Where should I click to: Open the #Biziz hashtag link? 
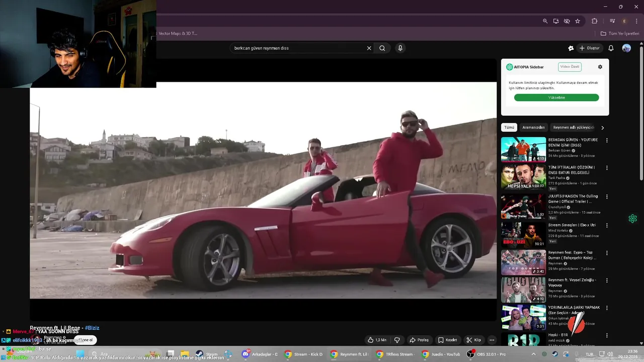pyautogui.click(x=92, y=328)
